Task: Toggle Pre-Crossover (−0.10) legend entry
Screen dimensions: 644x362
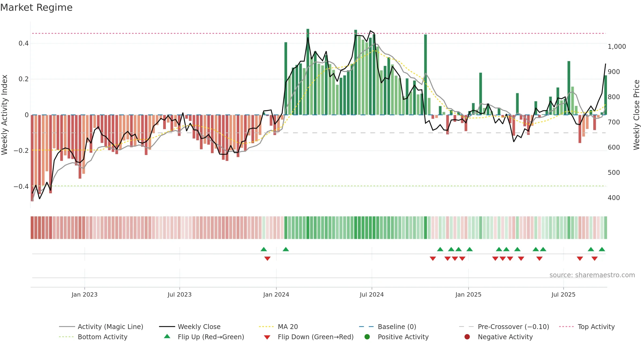Action: pos(504,327)
